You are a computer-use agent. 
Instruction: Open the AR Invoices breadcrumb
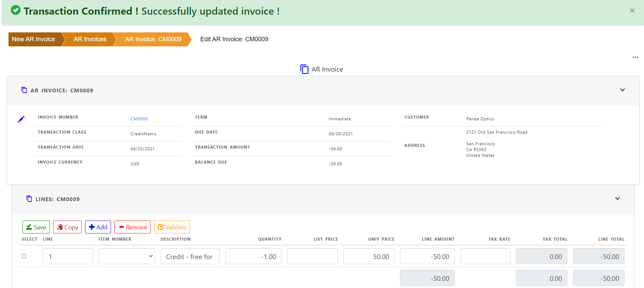point(90,39)
